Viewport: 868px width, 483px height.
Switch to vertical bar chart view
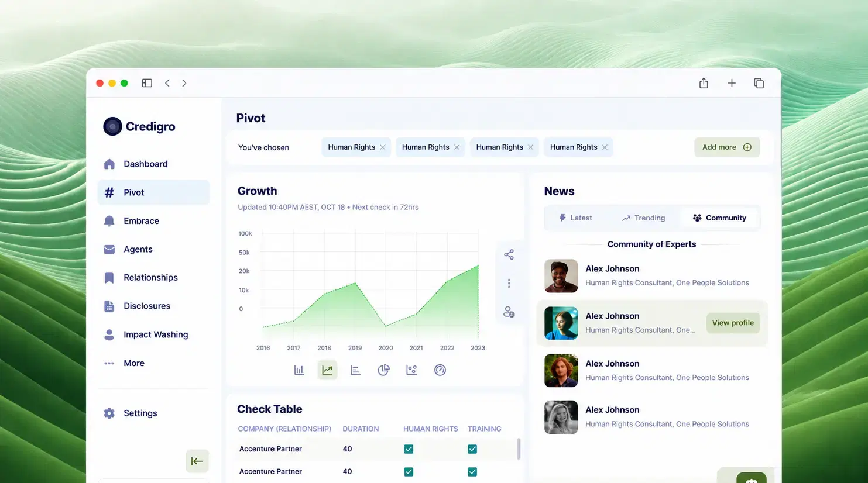click(x=299, y=370)
